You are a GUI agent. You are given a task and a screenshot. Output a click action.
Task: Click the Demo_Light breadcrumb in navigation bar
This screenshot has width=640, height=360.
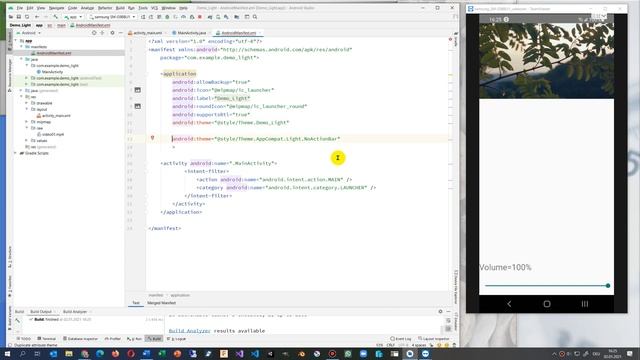20,25
